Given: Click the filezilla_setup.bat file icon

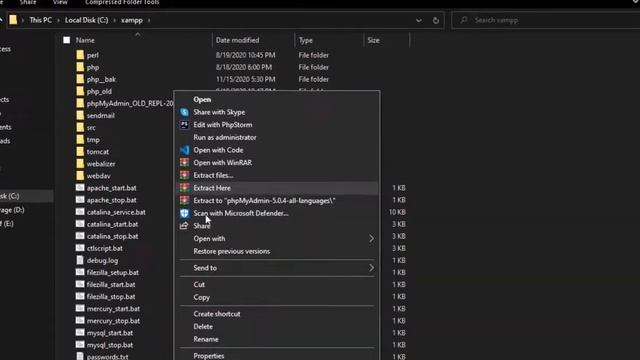Looking at the screenshot, I should [80, 272].
